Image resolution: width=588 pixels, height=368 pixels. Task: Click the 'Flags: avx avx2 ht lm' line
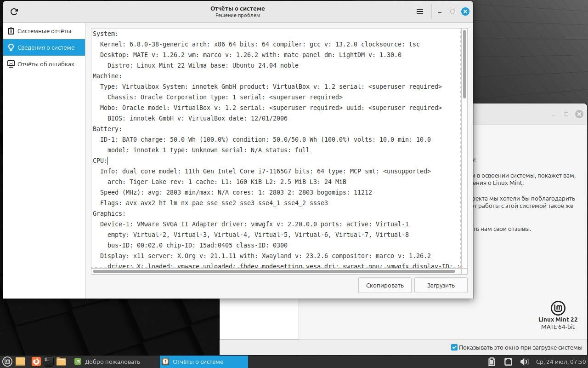[x=214, y=203]
